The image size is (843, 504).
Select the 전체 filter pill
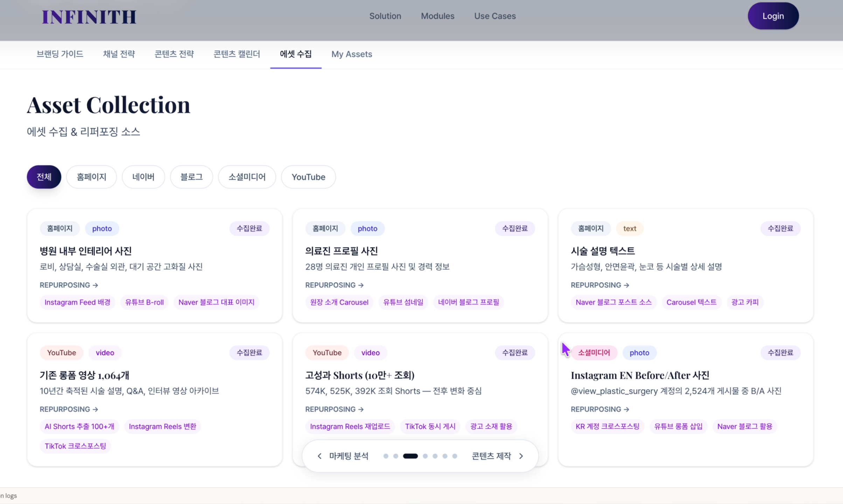point(44,177)
